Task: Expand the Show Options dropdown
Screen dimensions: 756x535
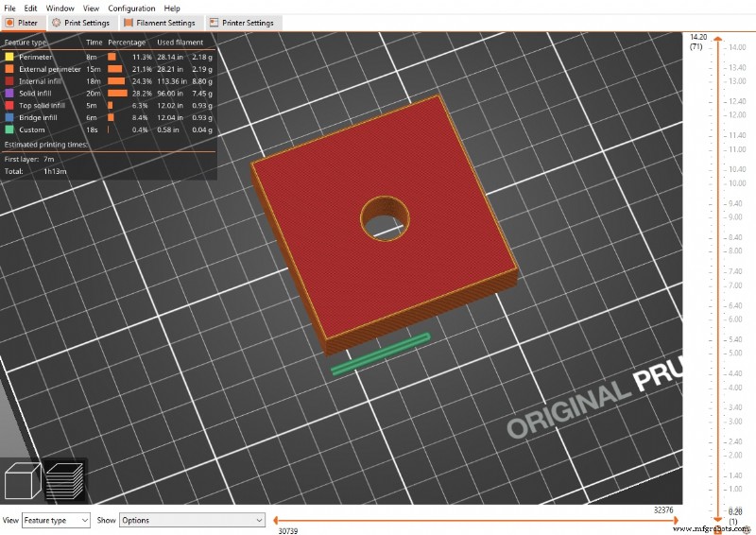Action: (192, 520)
